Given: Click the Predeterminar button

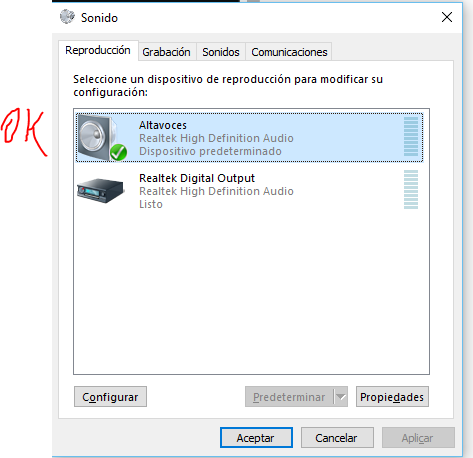Looking at the screenshot, I should coord(289,397).
